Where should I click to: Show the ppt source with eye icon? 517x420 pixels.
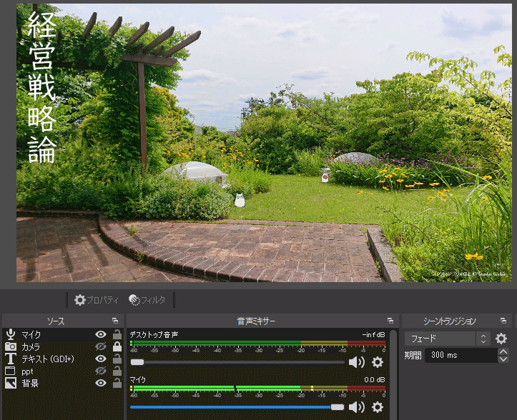click(x=101, y=371)
